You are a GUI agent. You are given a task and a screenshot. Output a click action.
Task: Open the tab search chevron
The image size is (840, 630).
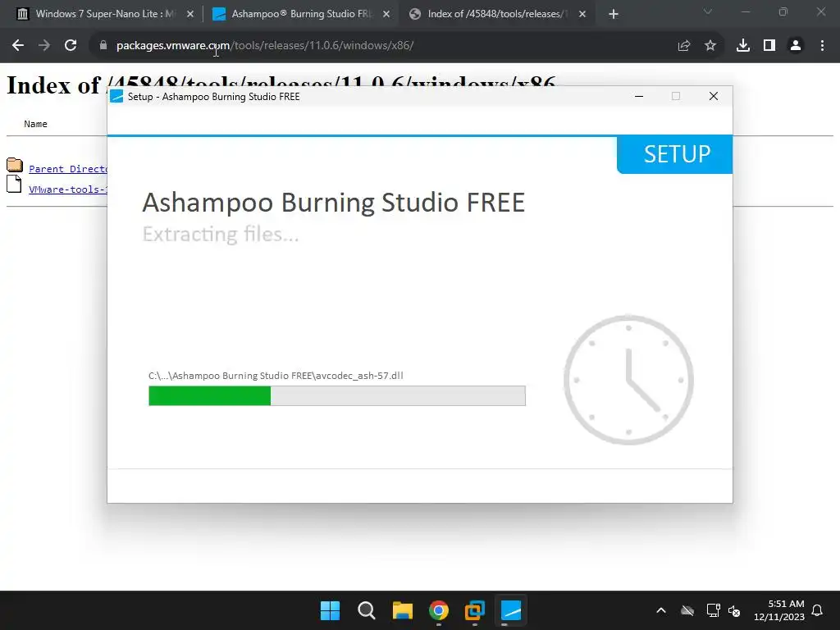tap(708, 11)
